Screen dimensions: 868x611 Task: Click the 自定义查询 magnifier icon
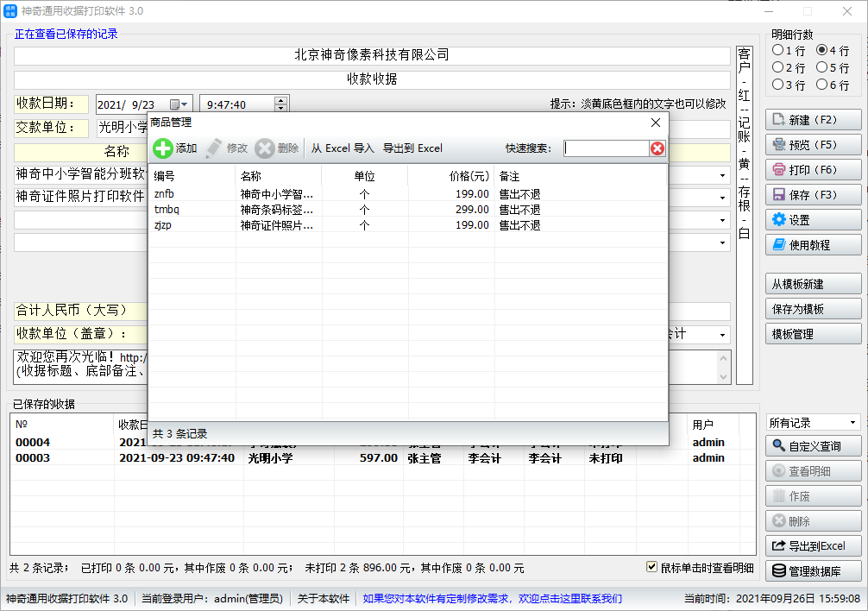(779, 445)
